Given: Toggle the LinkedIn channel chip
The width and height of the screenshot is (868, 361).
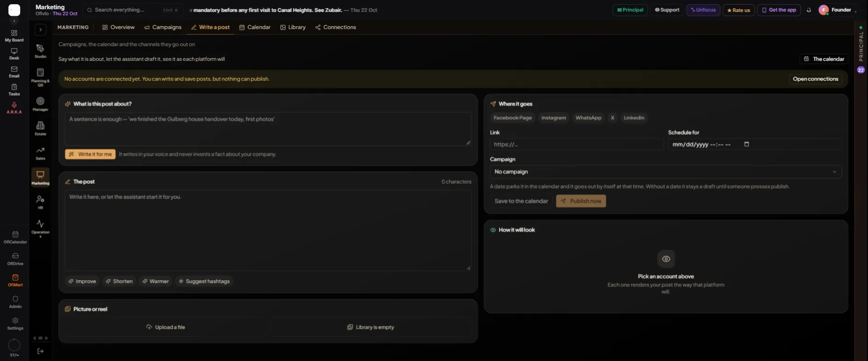Looking at the screenshot, I should pos(634,118).
